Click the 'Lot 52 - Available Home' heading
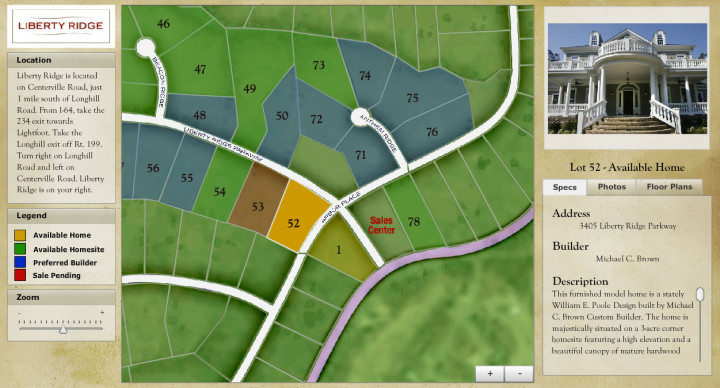The width and height of the screenshot is (720, 388). tap(627, 167)
